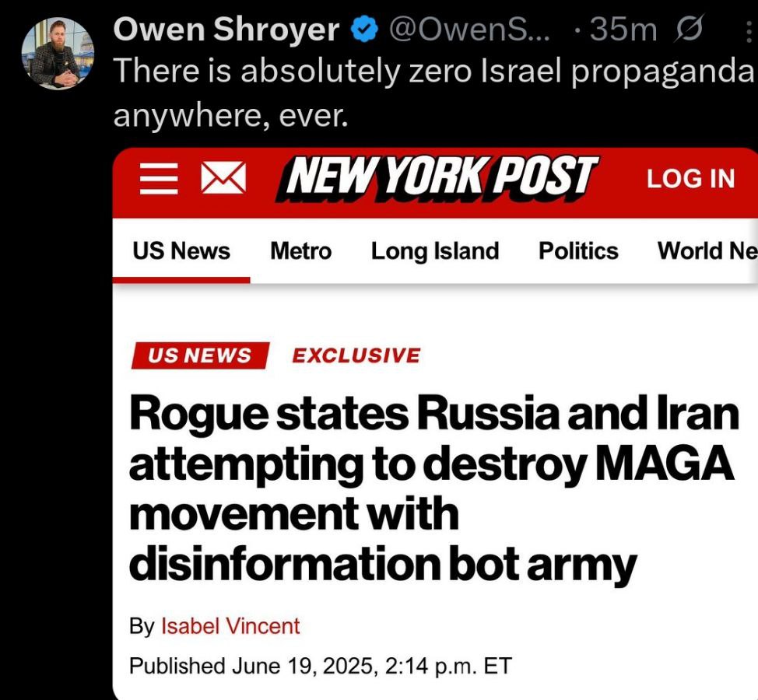The image size is (758, 700).
Task: Click the LOG IN button
Action: point(691,178)
